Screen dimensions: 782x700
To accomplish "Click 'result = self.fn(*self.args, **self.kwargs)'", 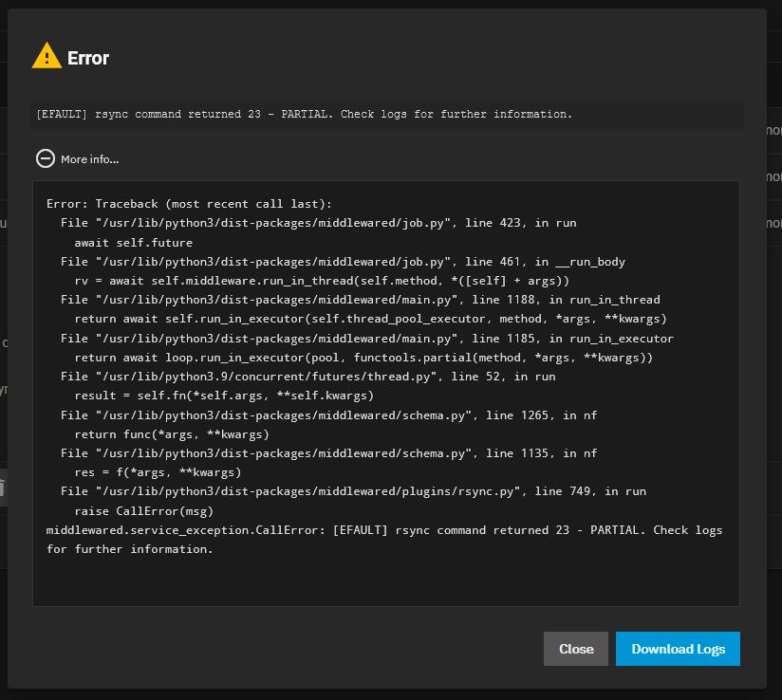I will [x=224, y=396].
